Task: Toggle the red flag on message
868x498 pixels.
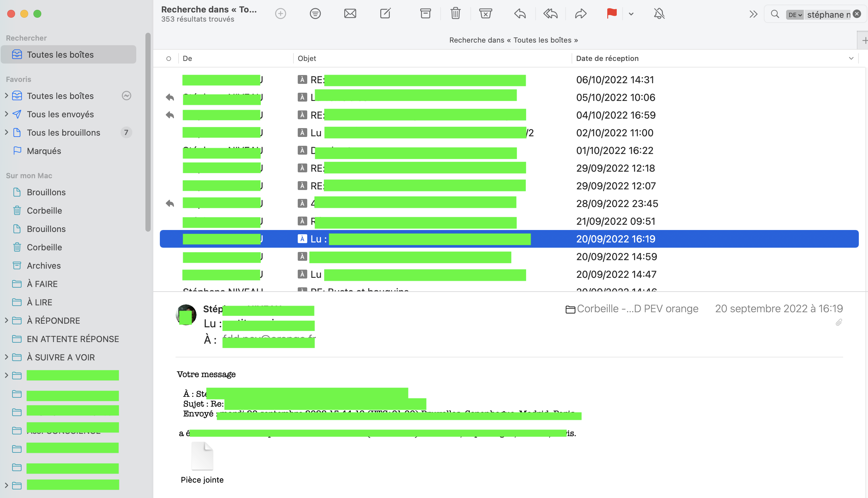Action: click(x=612, y=14)
